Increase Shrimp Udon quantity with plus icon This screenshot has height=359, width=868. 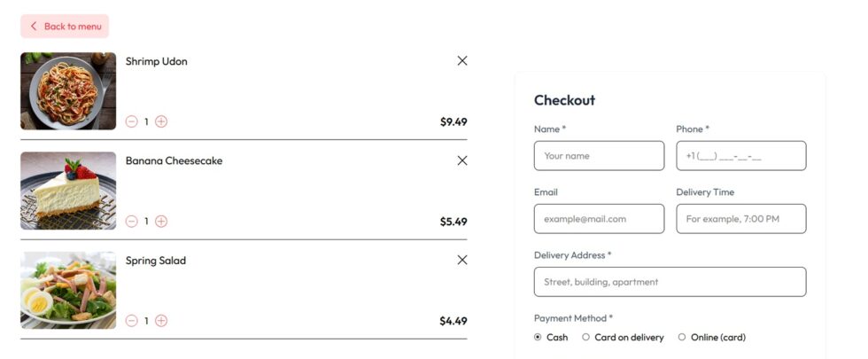[161, 122]
